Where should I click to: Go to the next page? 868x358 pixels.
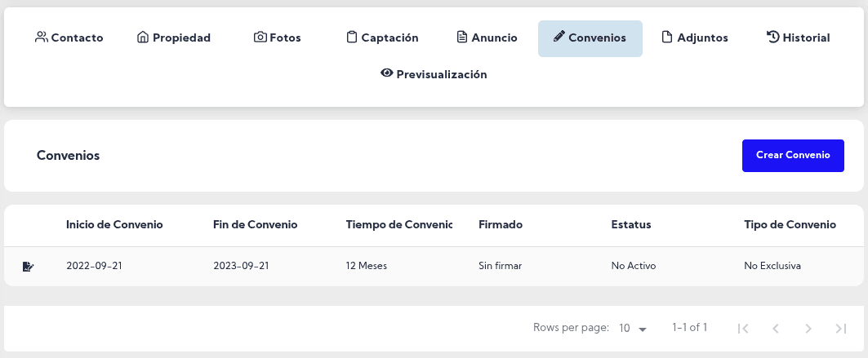(x=808, y=329)
